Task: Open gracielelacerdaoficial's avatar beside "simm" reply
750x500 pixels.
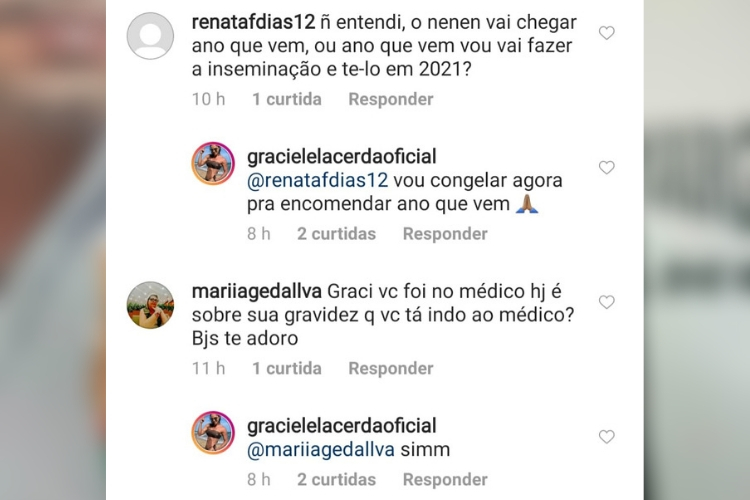Action: click(x=212, y=432)
